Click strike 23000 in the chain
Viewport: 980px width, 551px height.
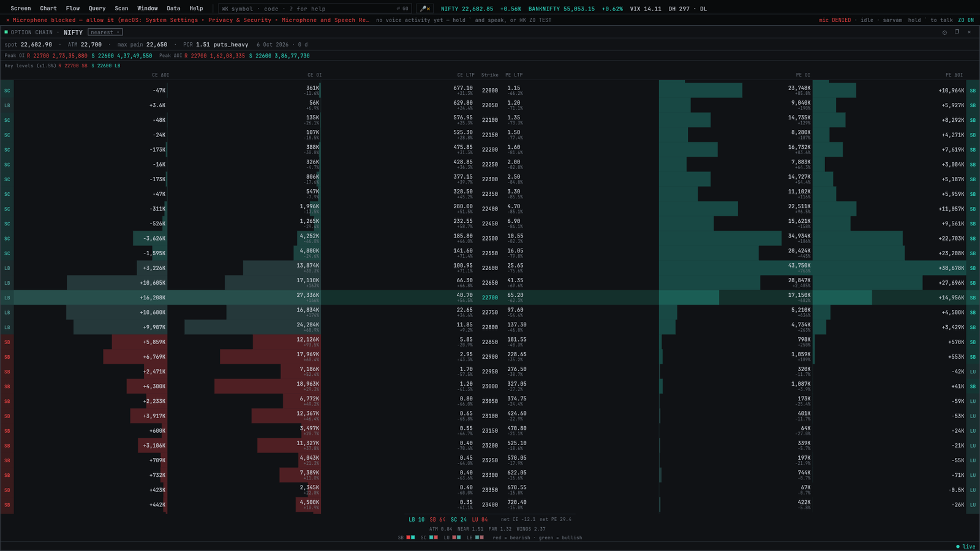click(x=489, y=386)
